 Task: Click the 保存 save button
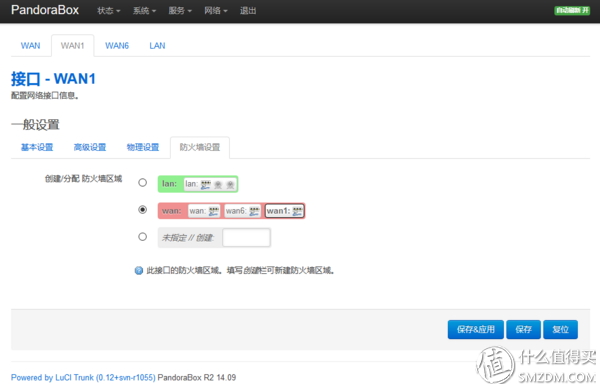(x=523, y=330)
